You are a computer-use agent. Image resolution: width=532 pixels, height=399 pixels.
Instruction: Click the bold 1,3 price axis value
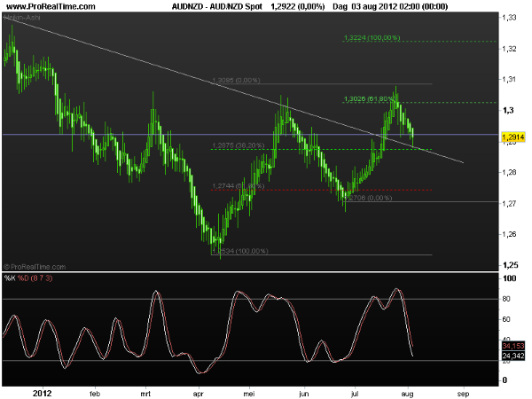pos(508,110)
